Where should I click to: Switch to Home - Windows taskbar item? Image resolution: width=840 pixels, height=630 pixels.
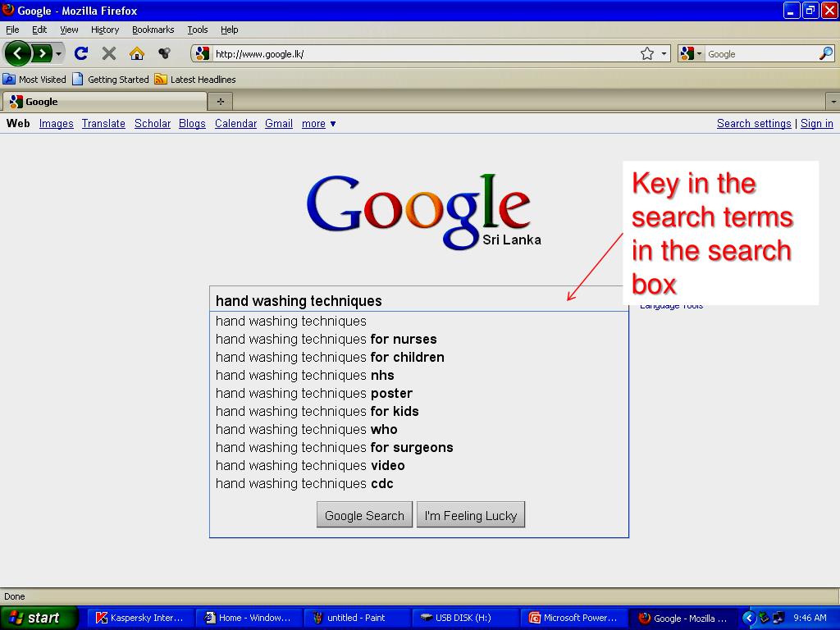tap(249, 618)
